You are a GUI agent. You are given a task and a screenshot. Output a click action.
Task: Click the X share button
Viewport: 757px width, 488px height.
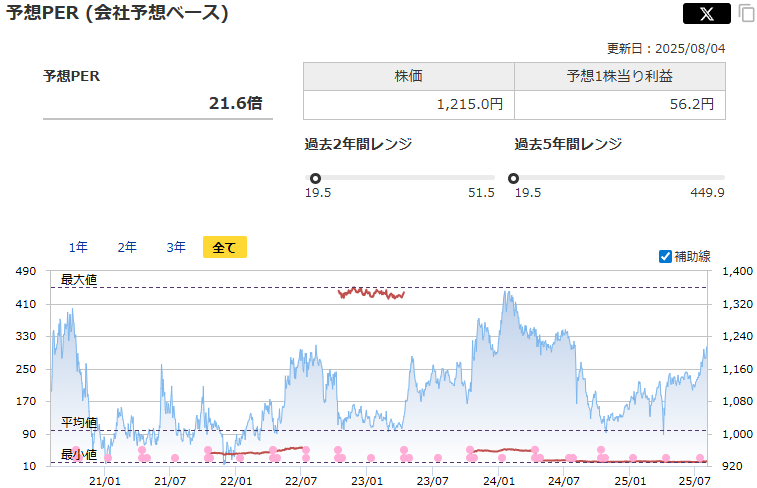(x=706, y=13)
